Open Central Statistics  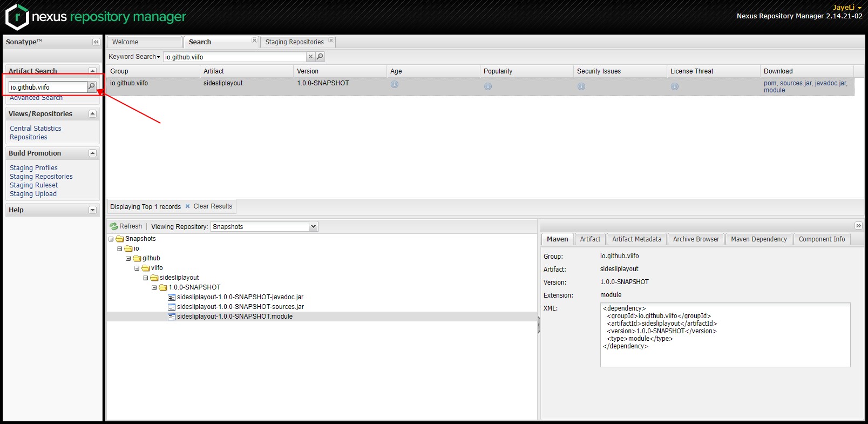(x=36, y=129)
